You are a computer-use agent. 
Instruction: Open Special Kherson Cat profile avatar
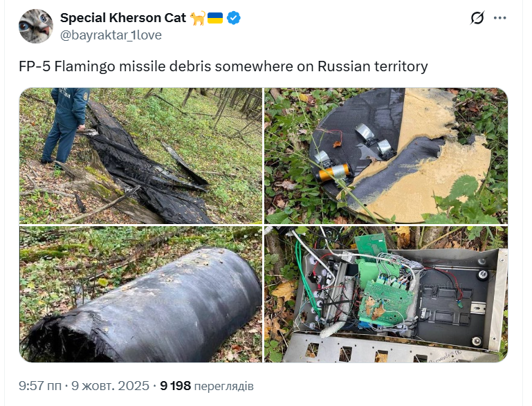tap(36, 26)
